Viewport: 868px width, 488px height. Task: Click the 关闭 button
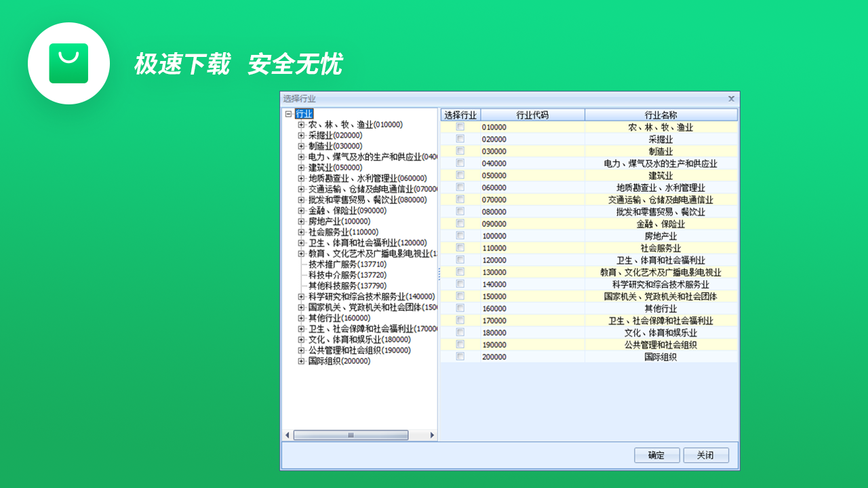tap(706, 455)
